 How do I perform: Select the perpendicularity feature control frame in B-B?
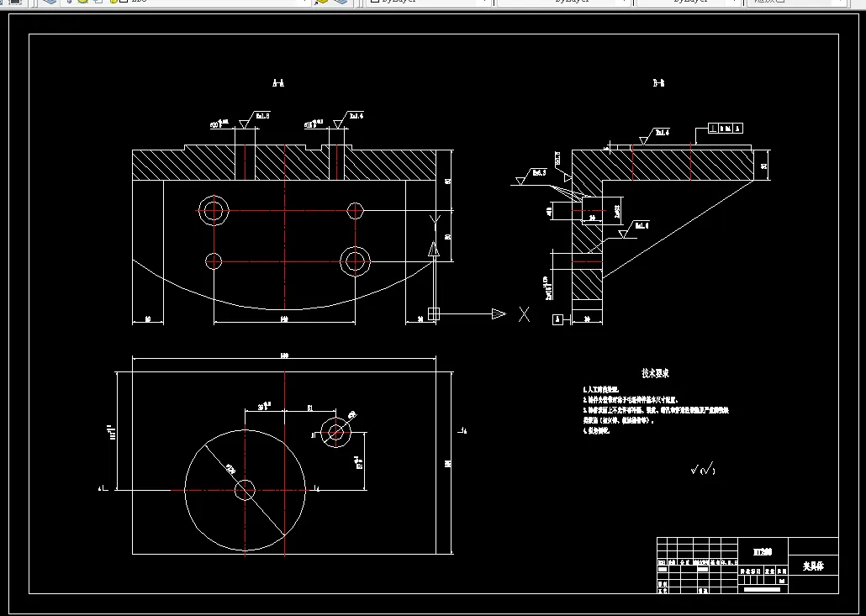726,129
